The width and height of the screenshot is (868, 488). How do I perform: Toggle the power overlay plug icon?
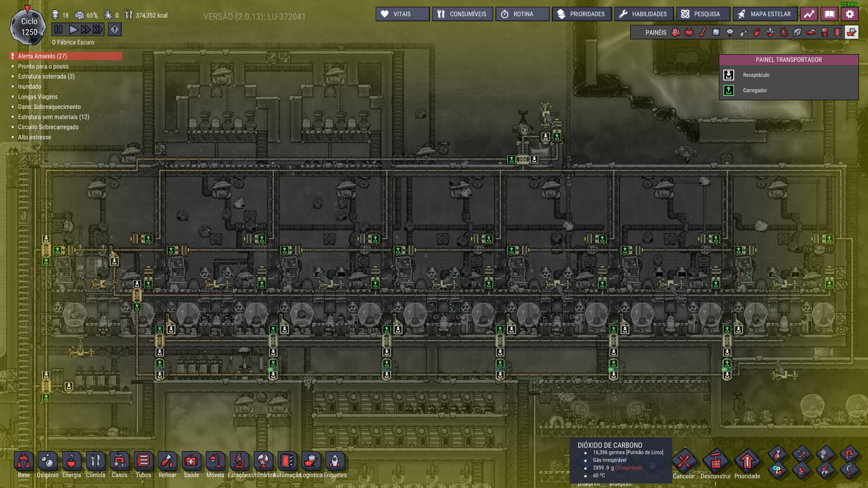pyautogui.click(x=689, y=32)
